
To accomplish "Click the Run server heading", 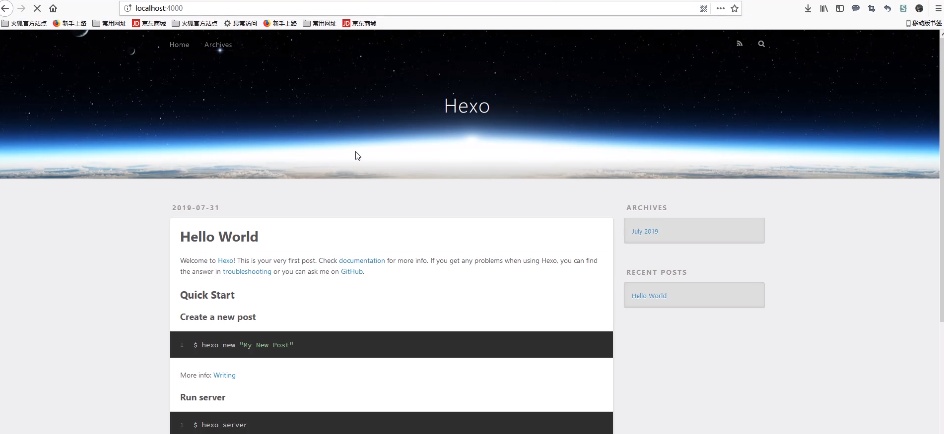I will [203, 397].
